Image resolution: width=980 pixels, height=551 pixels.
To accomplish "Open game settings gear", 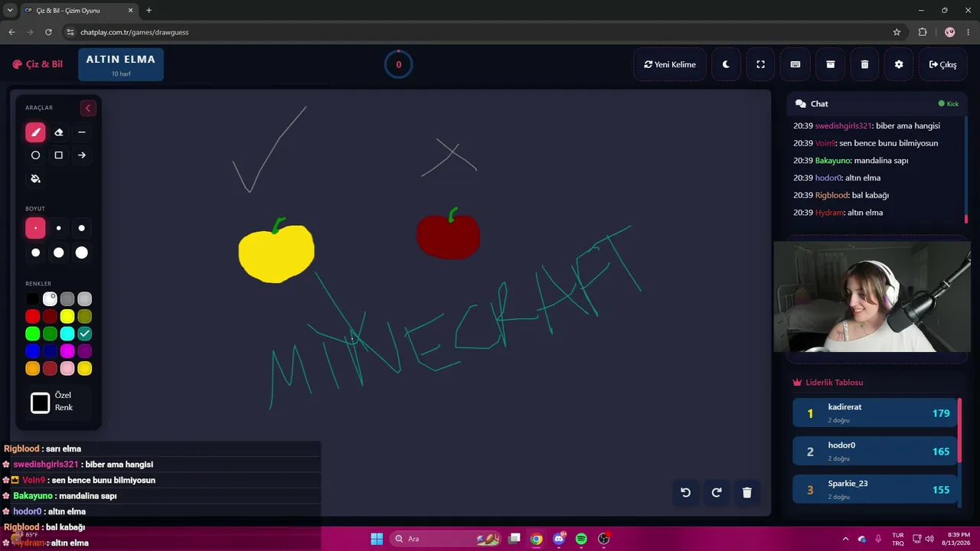I will [899, 64].
